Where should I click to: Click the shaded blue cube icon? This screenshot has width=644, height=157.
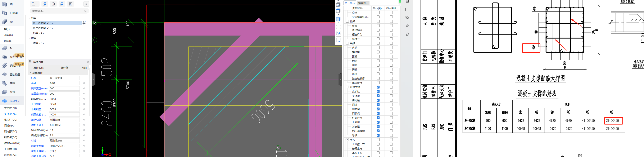click(x=338, y=19)
